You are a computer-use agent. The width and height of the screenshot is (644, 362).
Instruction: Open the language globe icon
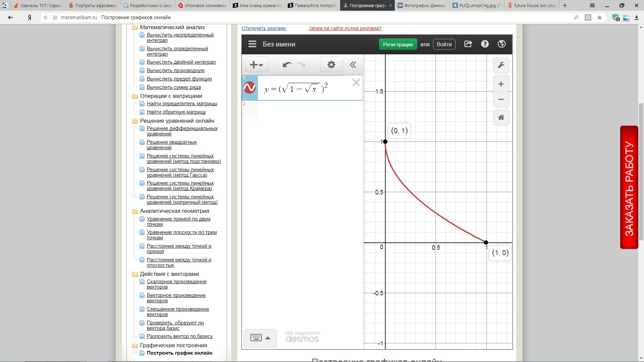point(502,44)
